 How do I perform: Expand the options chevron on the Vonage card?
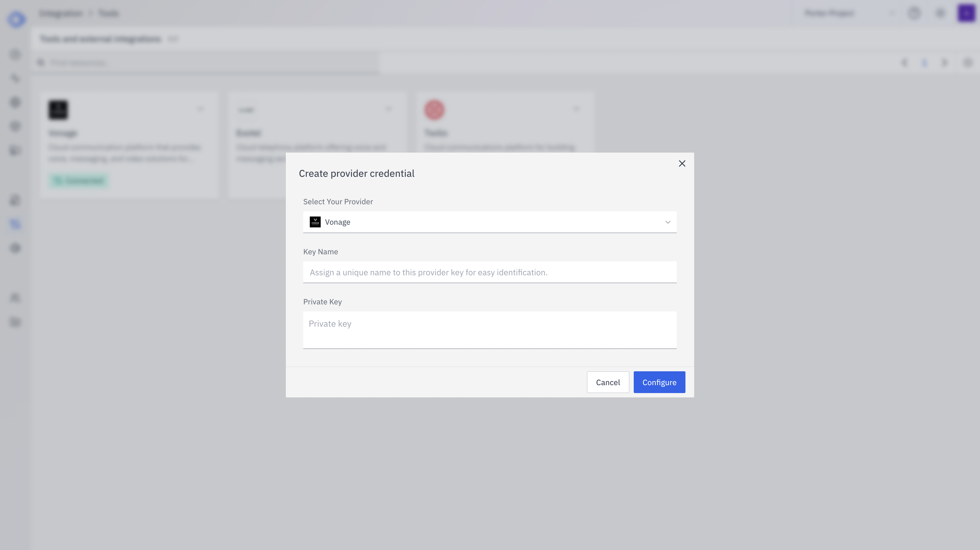(x=201, y=109)
